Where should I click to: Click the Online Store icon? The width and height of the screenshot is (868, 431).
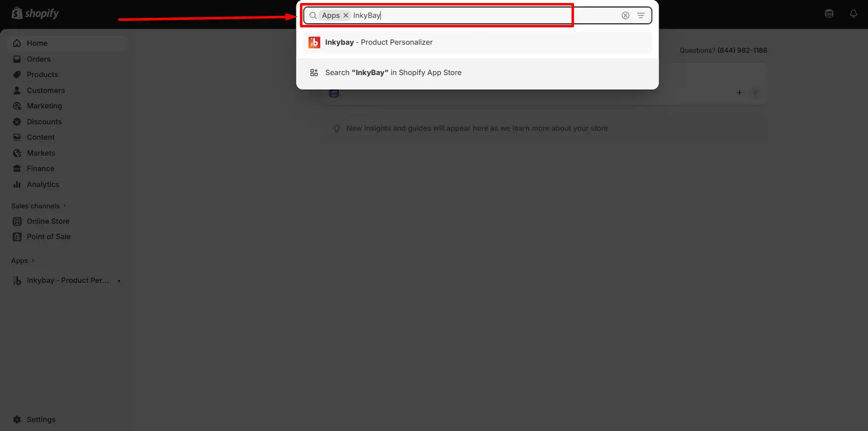[17, 221]
